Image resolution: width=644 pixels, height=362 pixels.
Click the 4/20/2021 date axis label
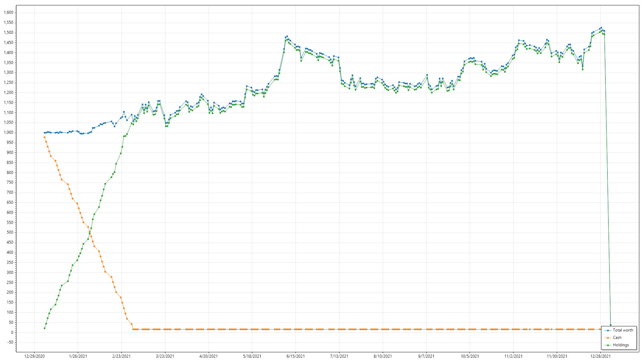point(209,356)
